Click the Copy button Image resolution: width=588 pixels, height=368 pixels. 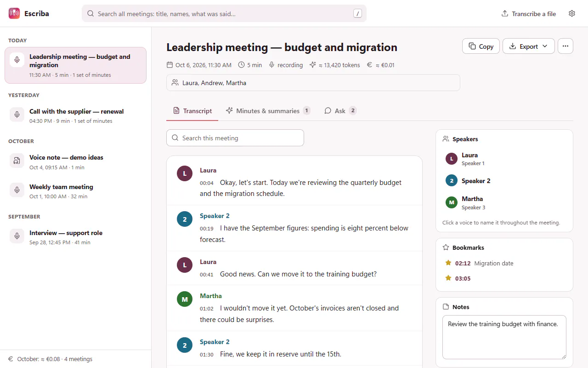[x=481, y=46]
